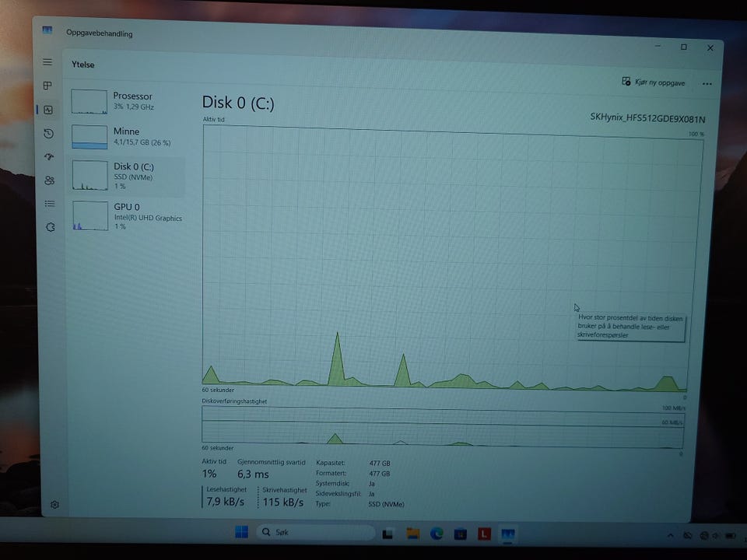Open the three-dot more options menu
This screenshot has height=560, width=747.
tap(707, 84)
